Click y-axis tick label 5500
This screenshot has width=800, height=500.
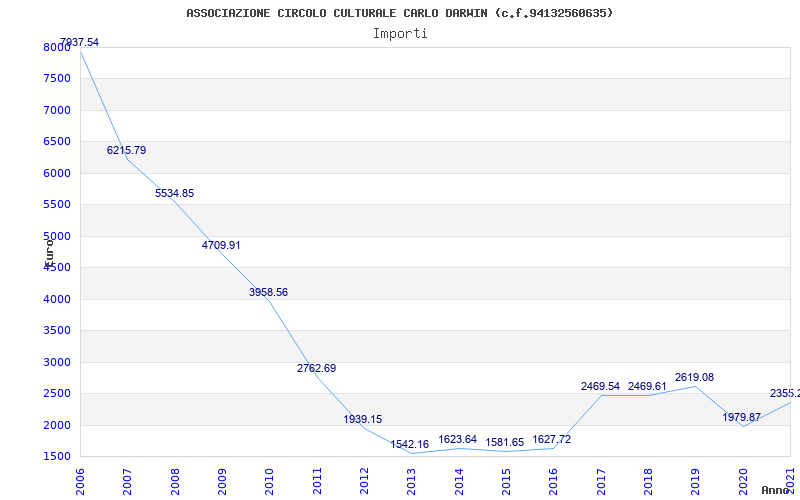(57, 205)
